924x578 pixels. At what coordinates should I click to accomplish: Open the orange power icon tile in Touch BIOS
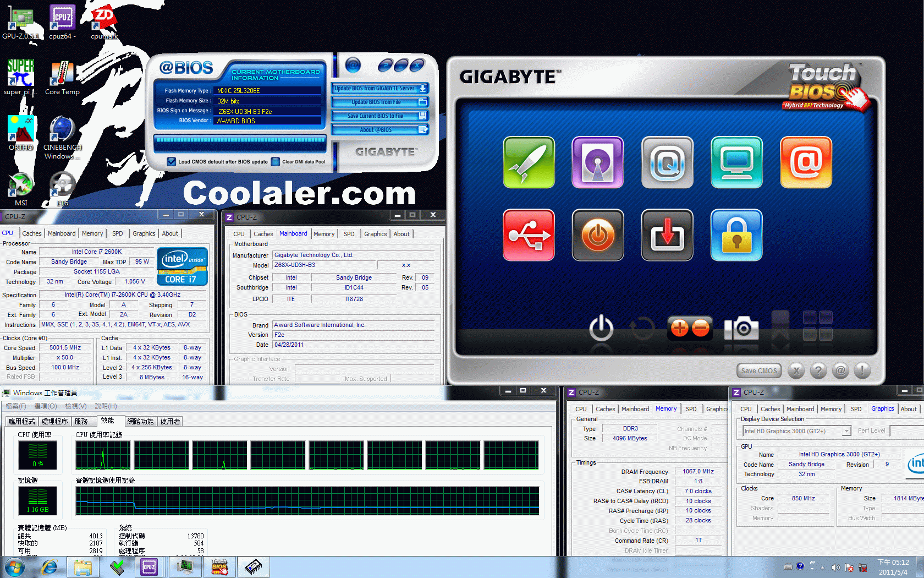tap(598, 235)
